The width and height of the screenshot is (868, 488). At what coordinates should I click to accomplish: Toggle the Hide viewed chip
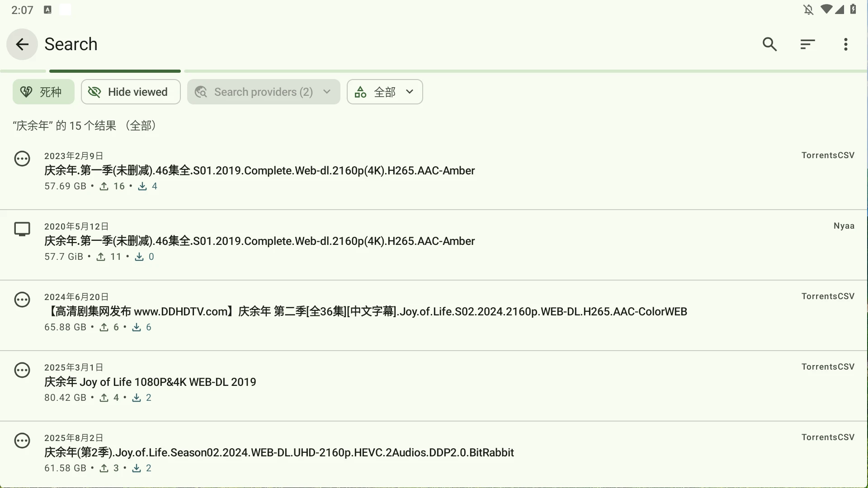tap(131, 92)
